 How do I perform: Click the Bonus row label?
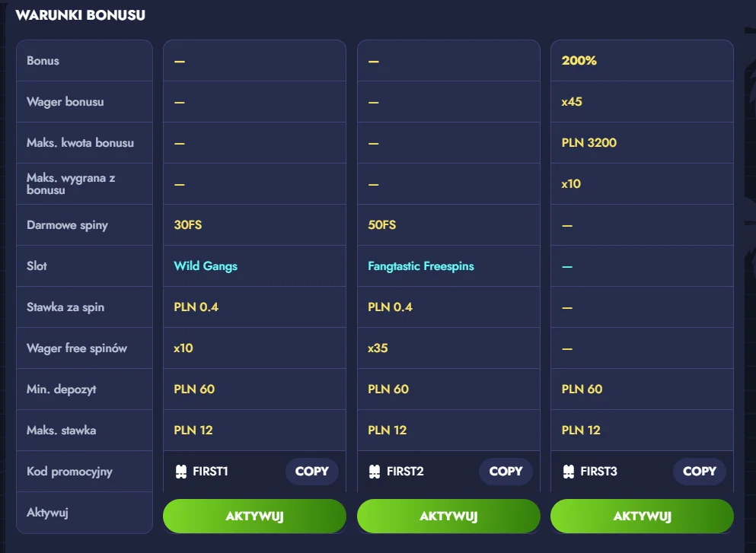pos(43,61)
